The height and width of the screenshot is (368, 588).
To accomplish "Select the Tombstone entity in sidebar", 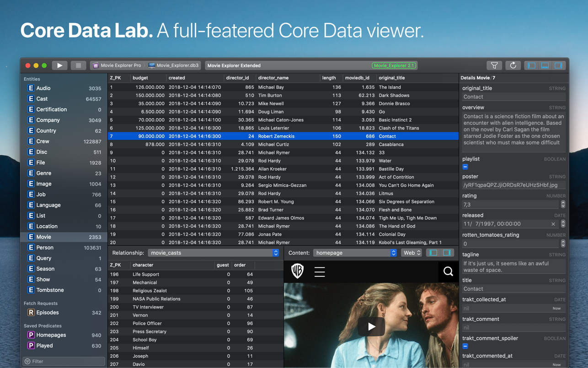I will coord(64,290).
